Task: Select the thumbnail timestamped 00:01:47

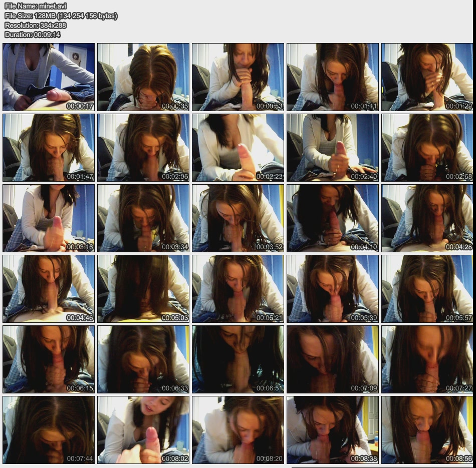Action: (x=49, y=148)
